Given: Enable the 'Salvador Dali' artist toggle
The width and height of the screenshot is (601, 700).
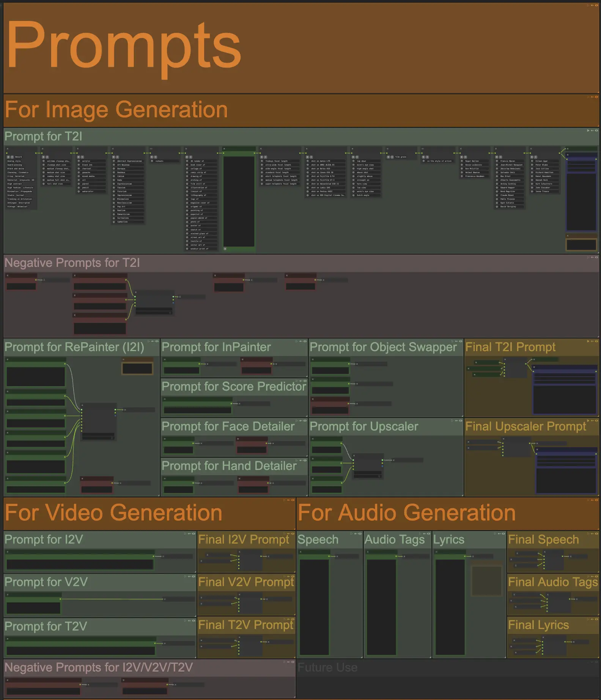Looking at the screenshot, I should pyautogui.click(x=497, y=173).
